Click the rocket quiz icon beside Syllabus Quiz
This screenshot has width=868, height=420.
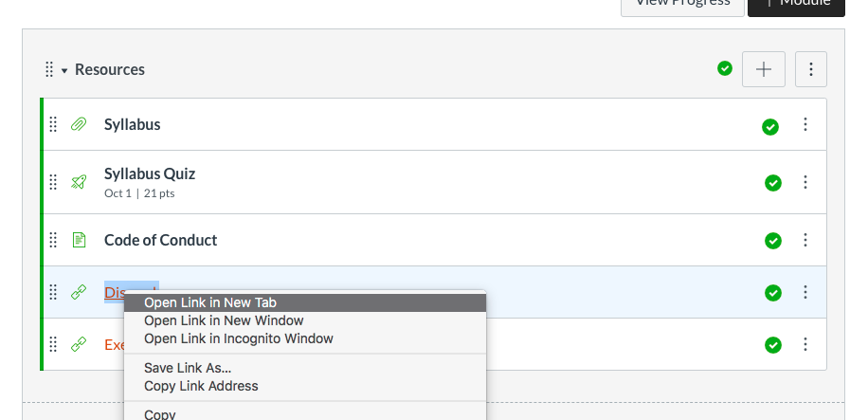(x=79, y=182)
